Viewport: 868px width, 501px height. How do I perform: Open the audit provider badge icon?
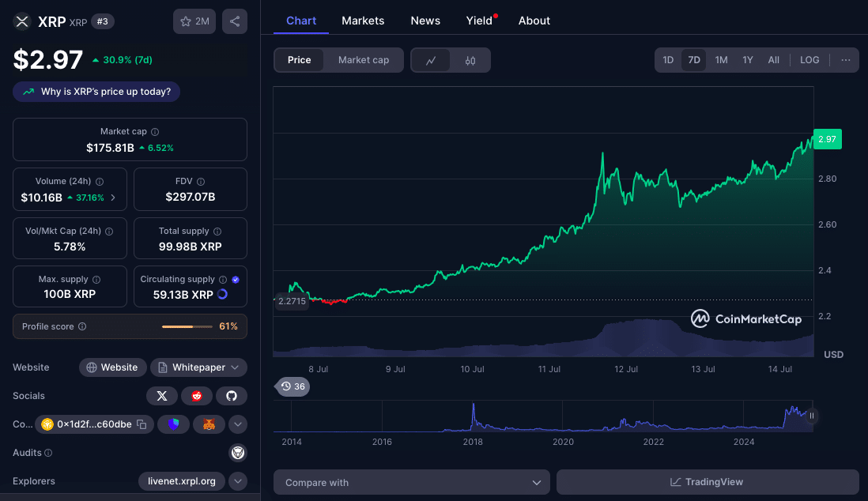tap(238, 453)
